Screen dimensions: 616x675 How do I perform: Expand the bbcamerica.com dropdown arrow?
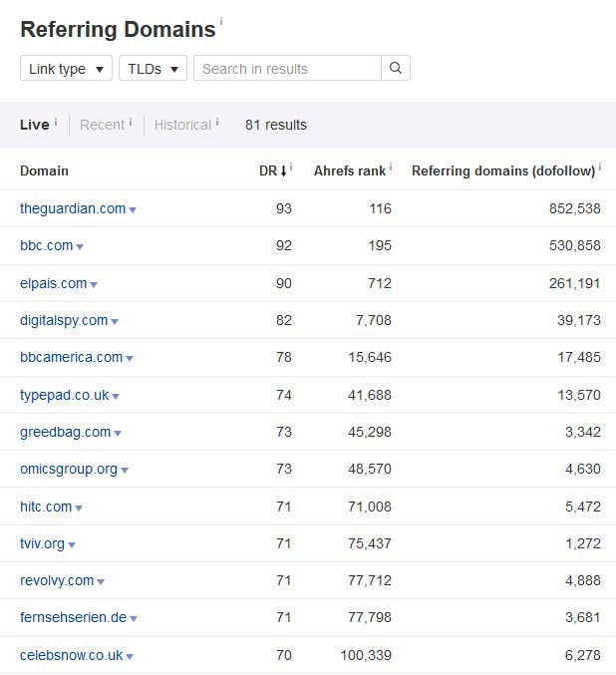click(130, 358)
